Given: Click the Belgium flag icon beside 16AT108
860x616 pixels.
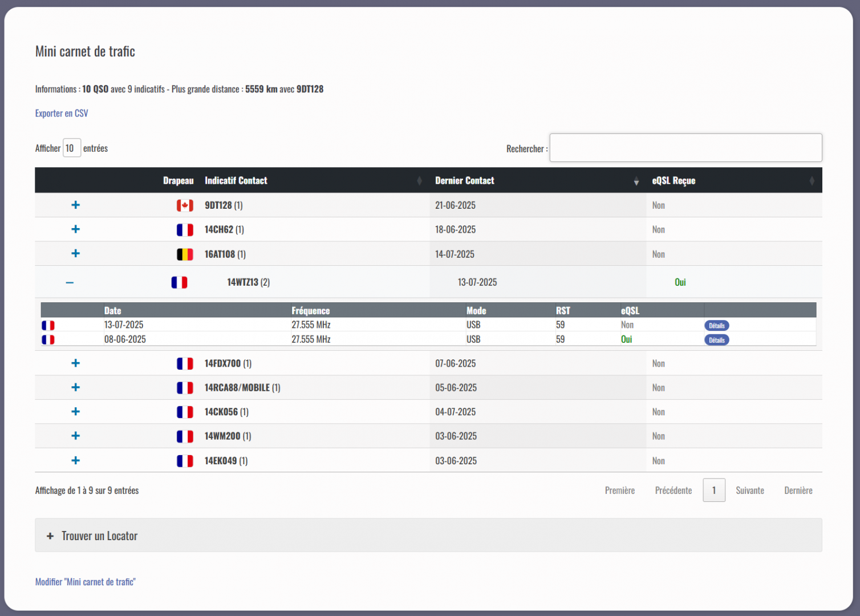Looking at the screenshot, I should click(185, 254).
